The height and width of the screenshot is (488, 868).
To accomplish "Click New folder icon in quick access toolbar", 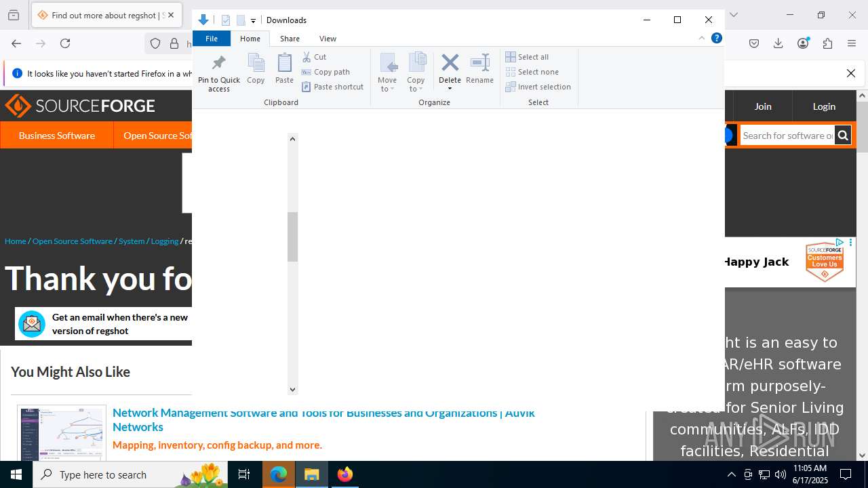I will click(241, 20).
